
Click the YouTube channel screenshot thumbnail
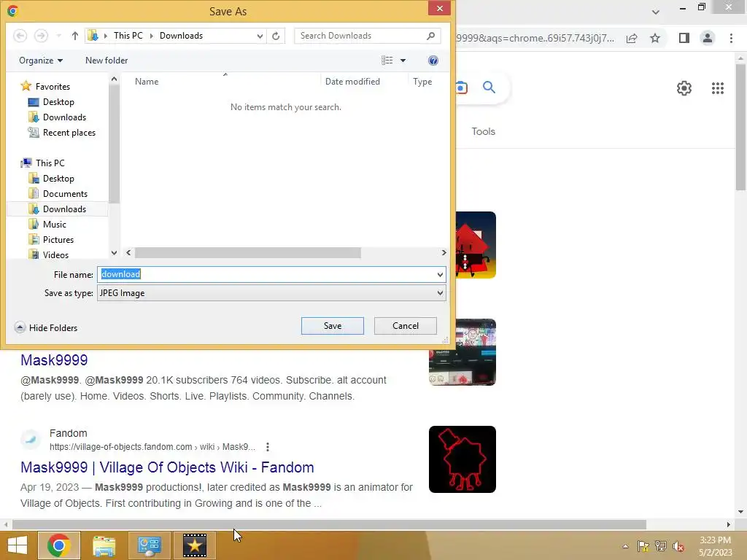pyautogui.click(x=462, y=352)
